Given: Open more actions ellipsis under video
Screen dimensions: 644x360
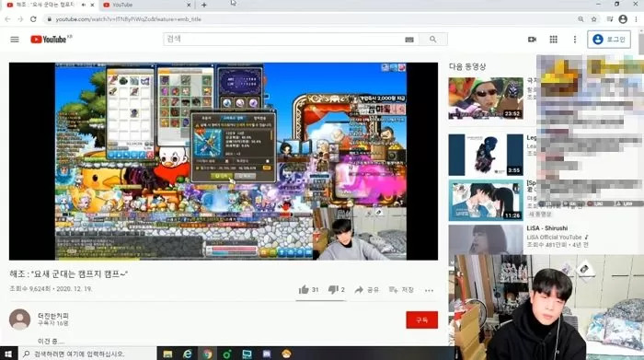Looking at the screenshot, I should click(x=430, y=290).
